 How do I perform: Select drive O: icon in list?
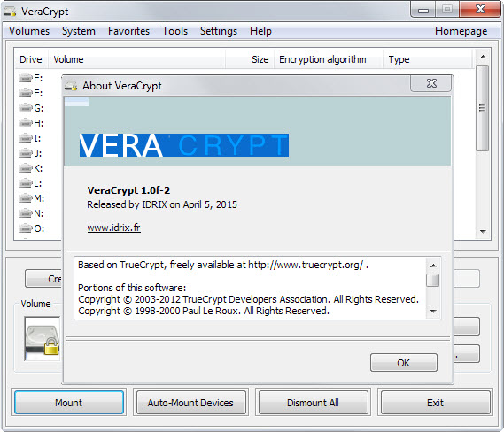(25, 228)
